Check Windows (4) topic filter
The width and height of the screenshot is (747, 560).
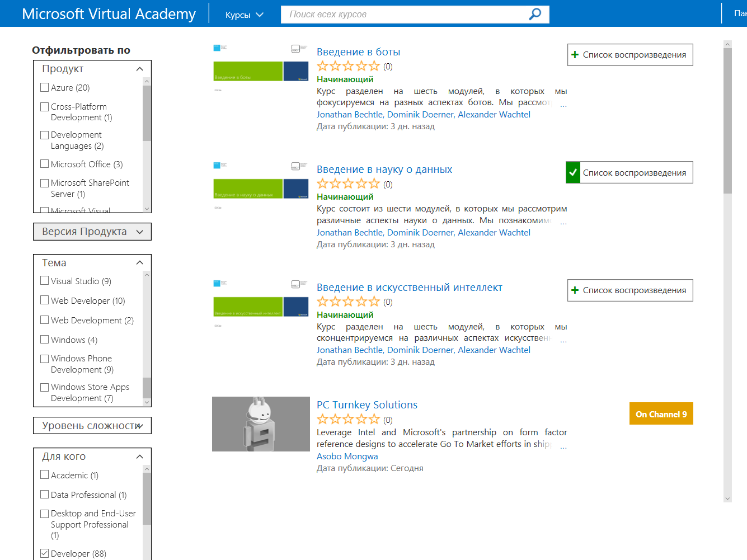(45, 340)
